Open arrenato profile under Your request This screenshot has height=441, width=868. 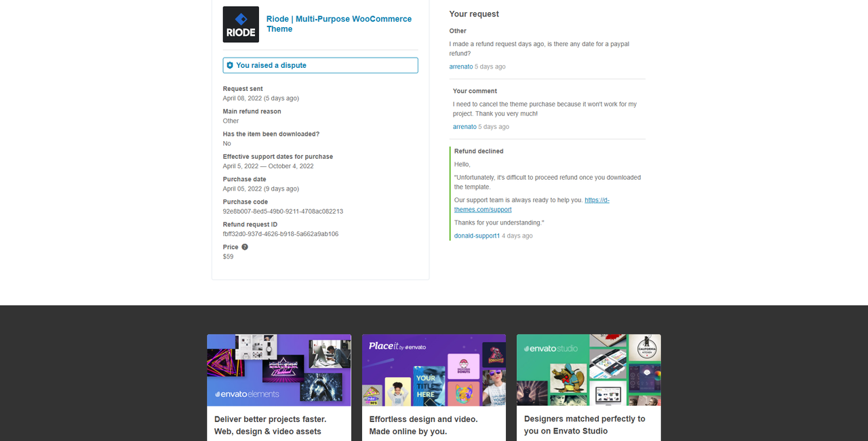[461, 66]
